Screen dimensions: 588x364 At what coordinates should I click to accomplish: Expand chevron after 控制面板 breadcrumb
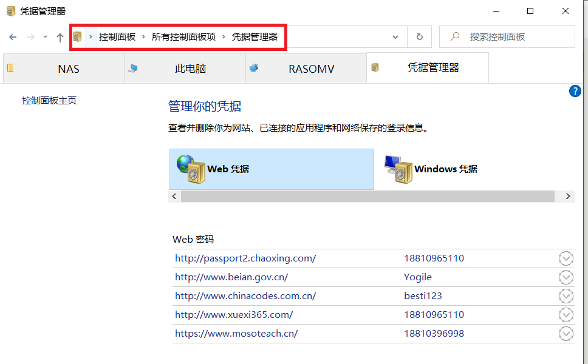143,36
